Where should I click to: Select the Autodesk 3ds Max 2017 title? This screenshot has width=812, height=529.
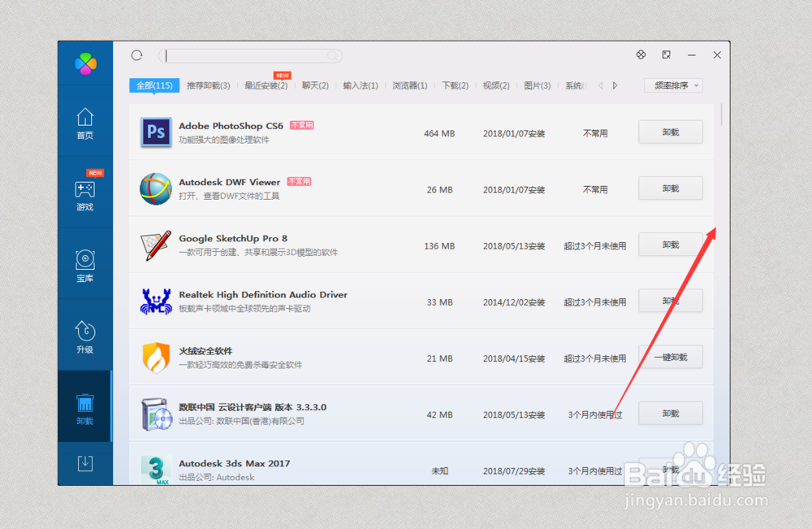(234, 463)
